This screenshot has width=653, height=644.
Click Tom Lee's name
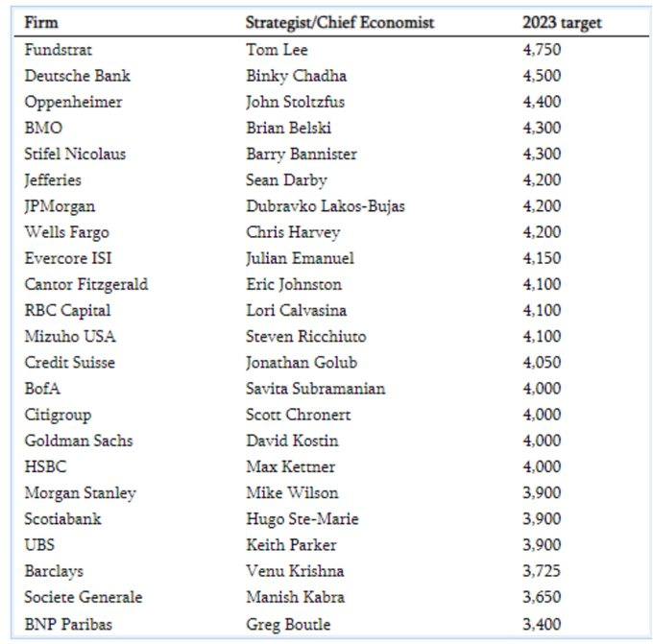277,50
